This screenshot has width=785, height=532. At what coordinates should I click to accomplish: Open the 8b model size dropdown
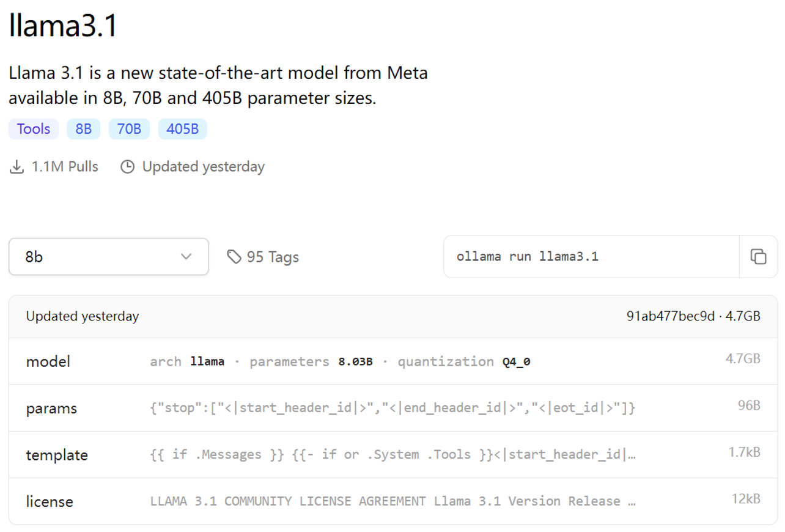[x=109, y=257]
